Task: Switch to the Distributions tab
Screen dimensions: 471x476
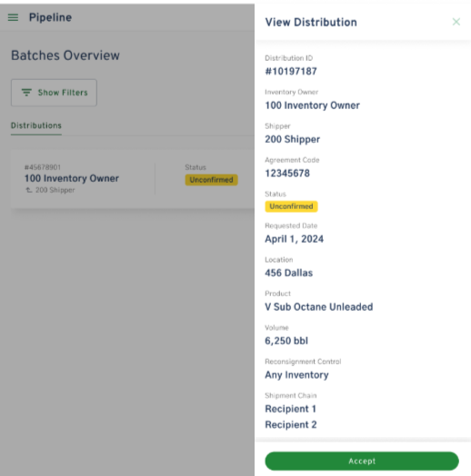Action: point(36,125)
